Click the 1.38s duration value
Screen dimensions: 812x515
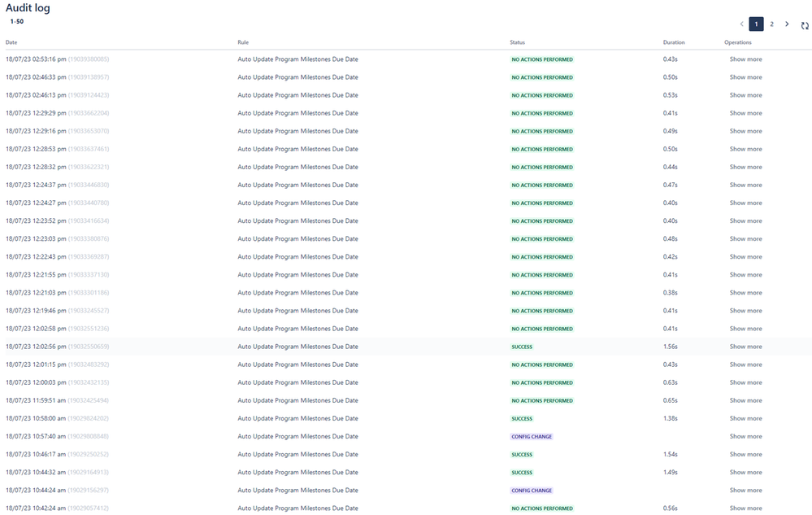coord(670,419)
